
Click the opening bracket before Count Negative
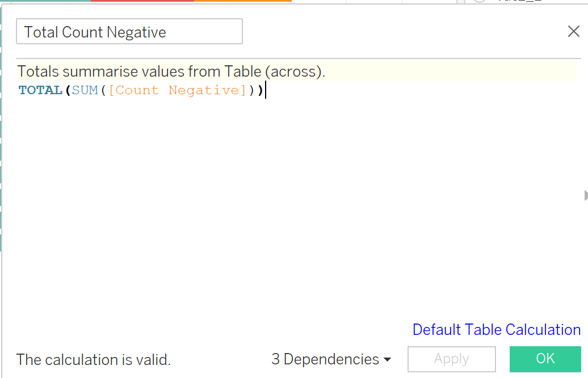click(x=111, y=90)
